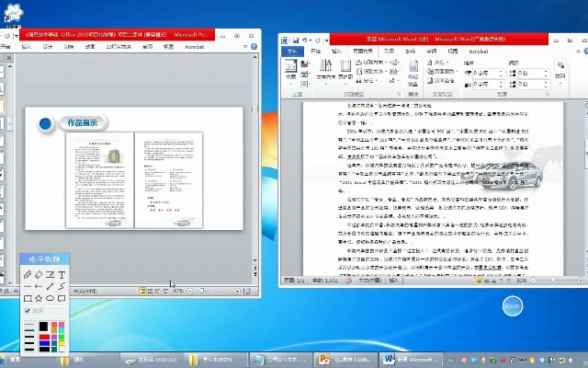The height and width of the screenshot is (368, 588).
Task: Select the arrow line tool in the palette
Action: pyautogui.click(x=39, y=286)
